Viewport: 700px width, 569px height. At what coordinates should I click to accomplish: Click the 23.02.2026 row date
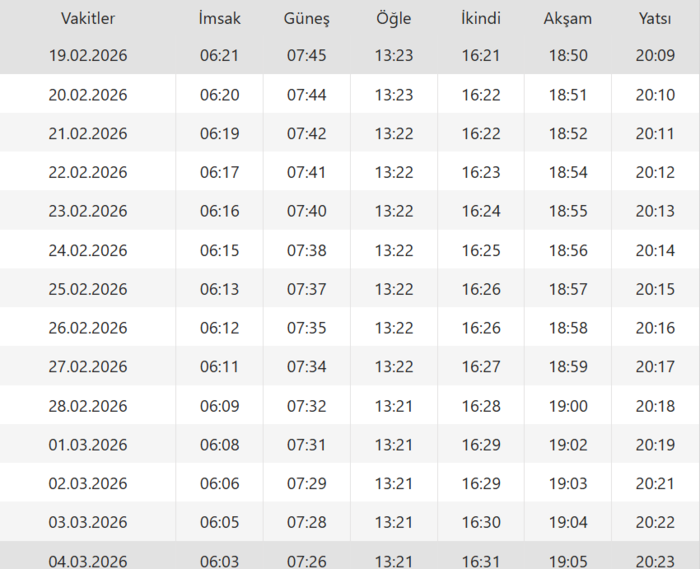click(88, 211)
